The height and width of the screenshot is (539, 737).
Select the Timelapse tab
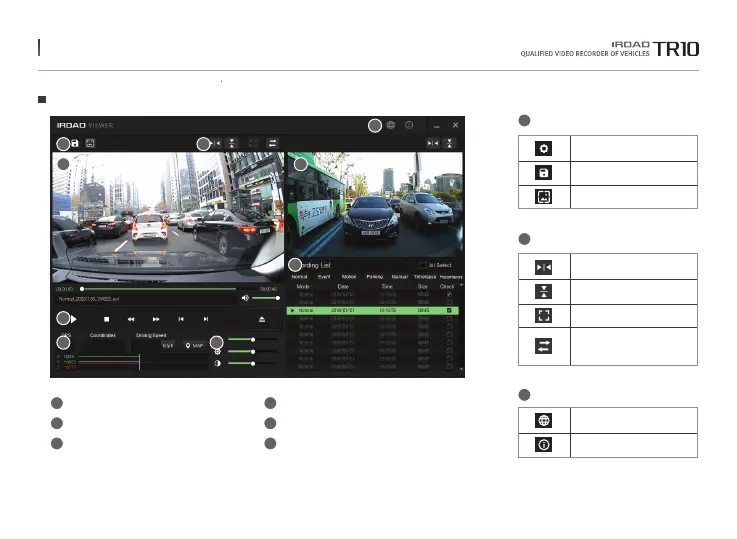(425, 277)
